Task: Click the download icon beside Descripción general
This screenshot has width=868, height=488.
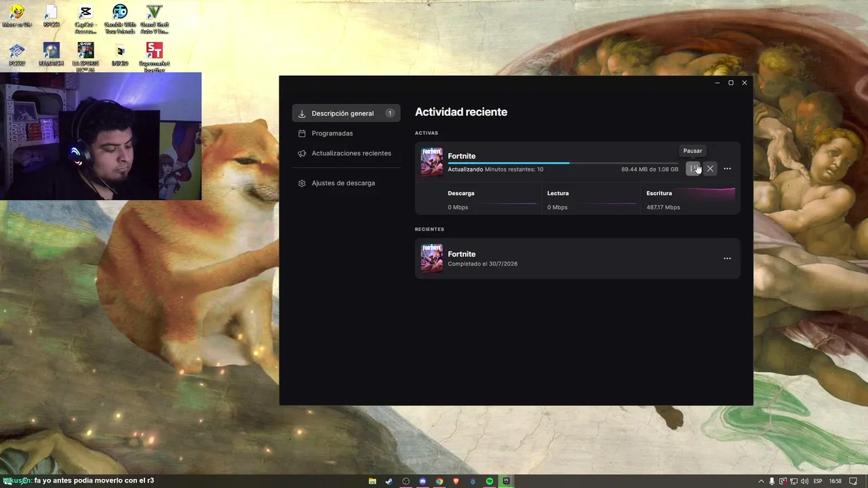Action: (x=302, y=114)
